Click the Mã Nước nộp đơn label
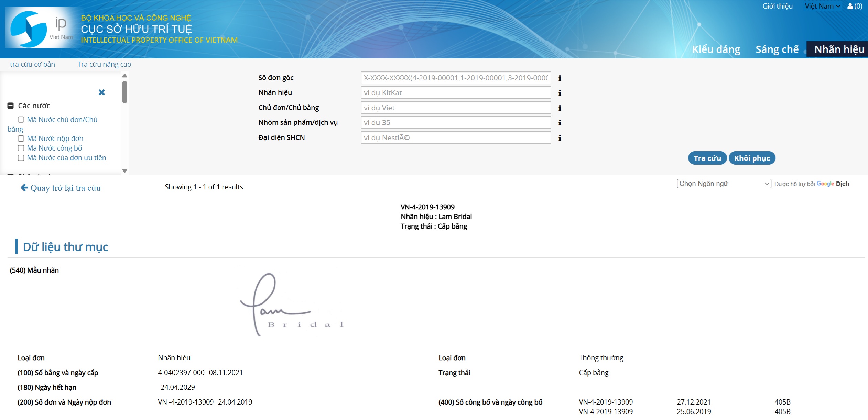Screen dimensions: 868x420 (55, 139)
